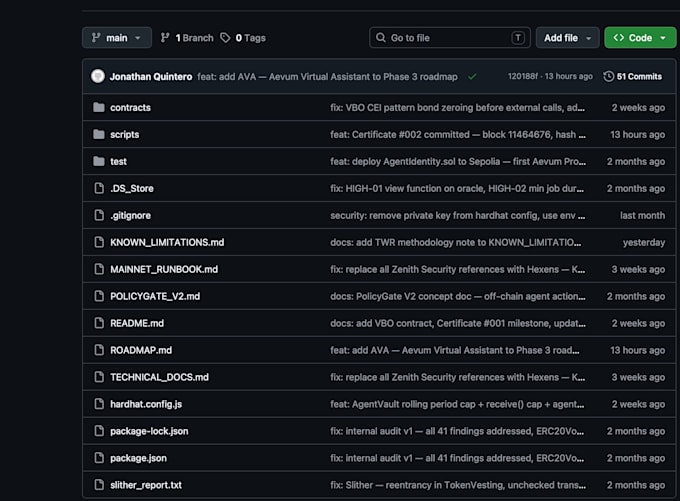The width and height of the screenshot is (680, 501).
Task: Open TECHNICAL_DOCS.md file
Action: click(x=159, y=377)
